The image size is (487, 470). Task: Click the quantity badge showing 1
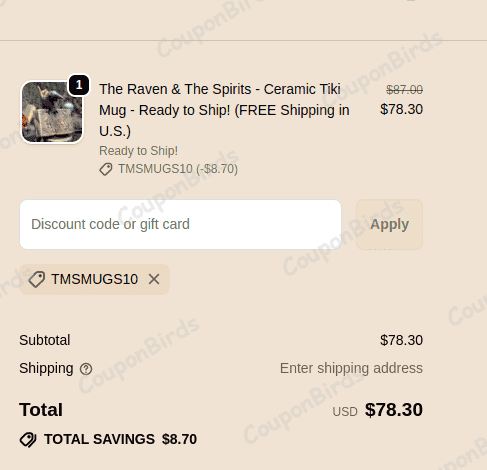[x=79, y=85]
